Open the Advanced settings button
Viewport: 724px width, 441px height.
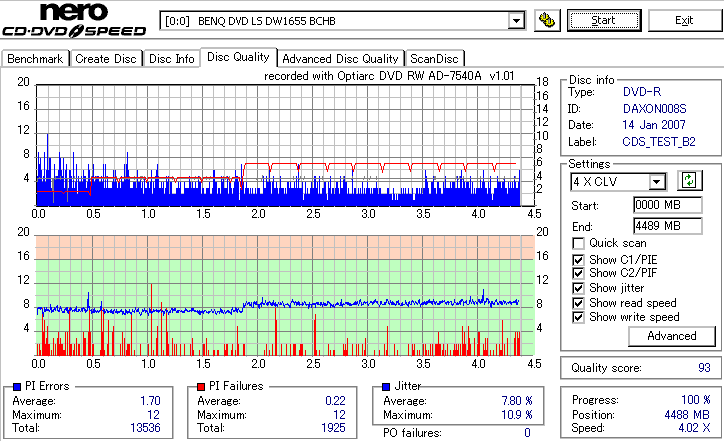point(672,336)
